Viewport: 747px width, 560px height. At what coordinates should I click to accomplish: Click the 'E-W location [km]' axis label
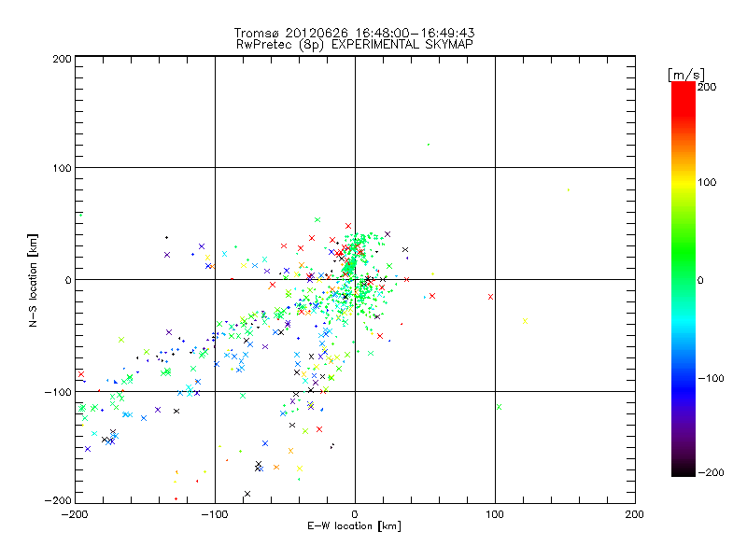click(x=354, y=526)
